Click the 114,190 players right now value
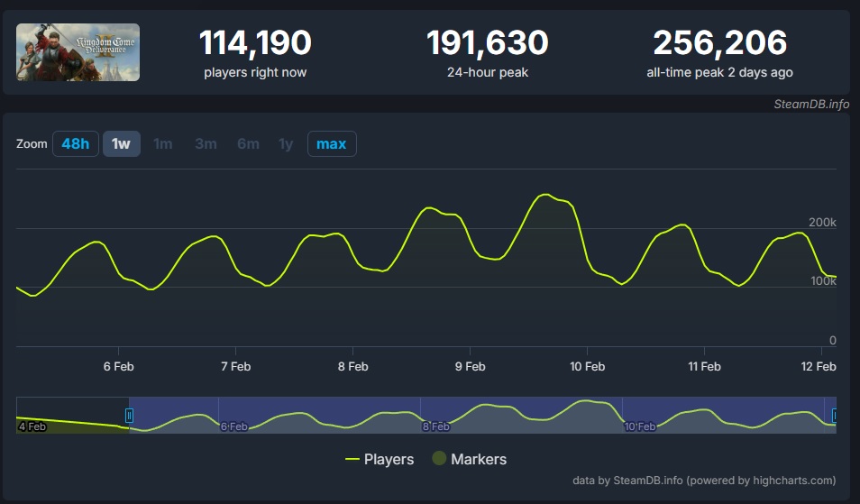This screenshot has height=504, width=860. click(x=255, y=42)
